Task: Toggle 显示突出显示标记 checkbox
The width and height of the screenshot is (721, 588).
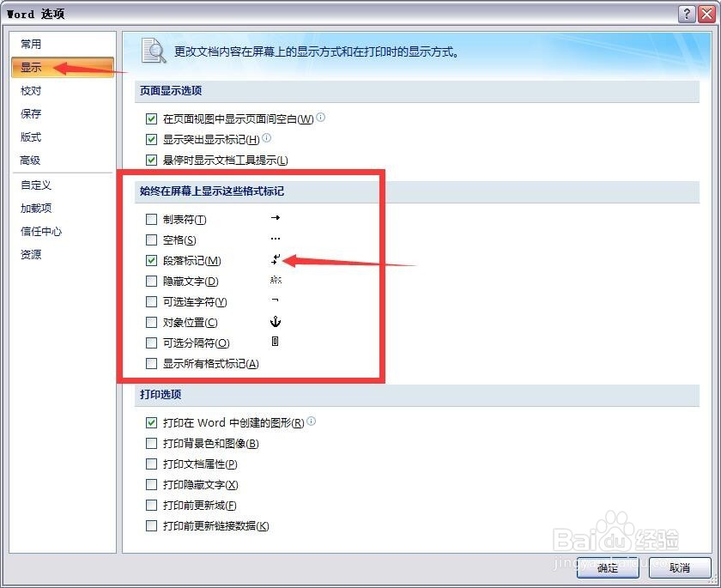Action: (151, 139)
